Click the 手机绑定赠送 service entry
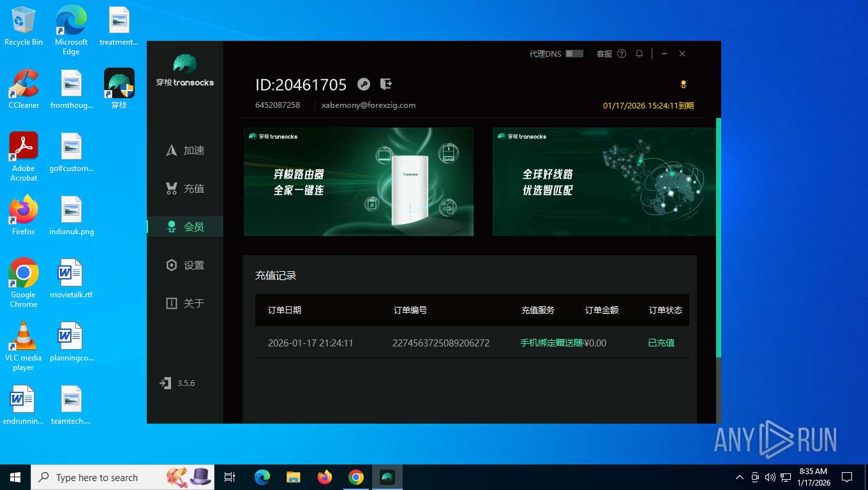This screenshot has height=490, width=868. pos(551,343)
